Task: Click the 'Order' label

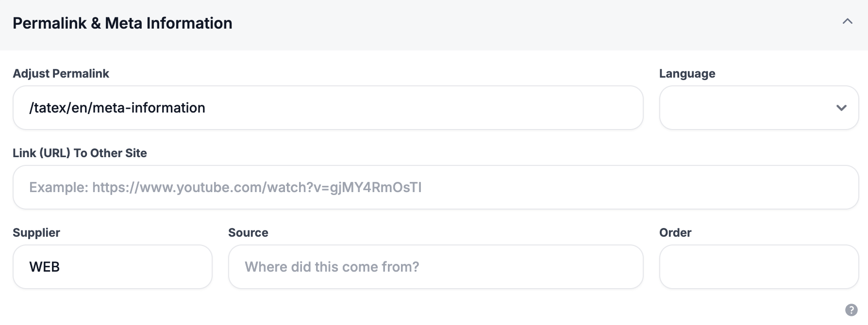Action: pyautogui.click(x=675, y=233)
